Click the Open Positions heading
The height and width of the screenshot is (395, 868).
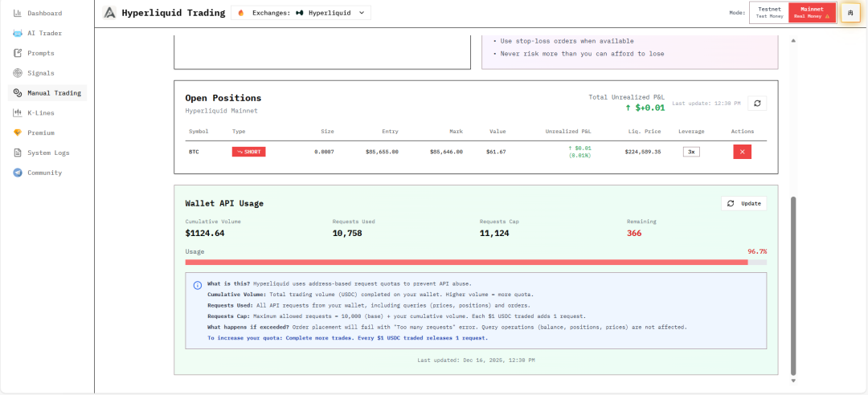[x=223, y=98]
